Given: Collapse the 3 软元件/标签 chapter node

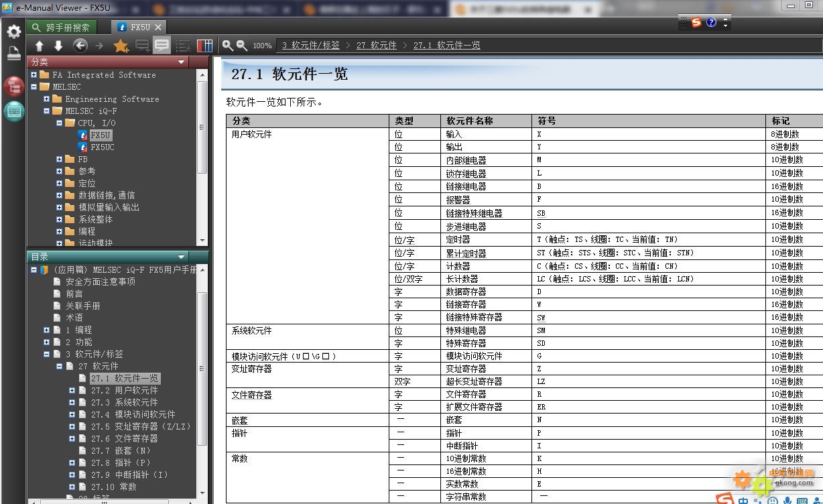Looking at the screenshot, I should click(x=46, y=354).
